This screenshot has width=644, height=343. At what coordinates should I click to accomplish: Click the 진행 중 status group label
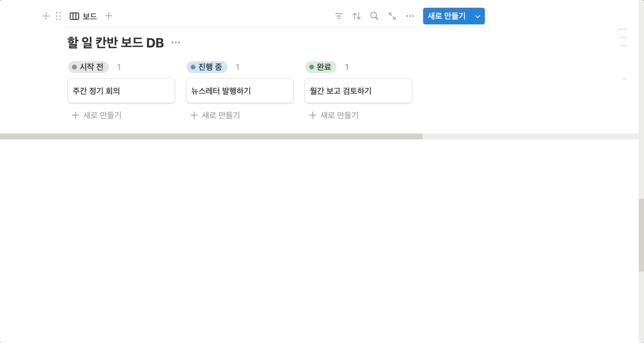[207, 67]
